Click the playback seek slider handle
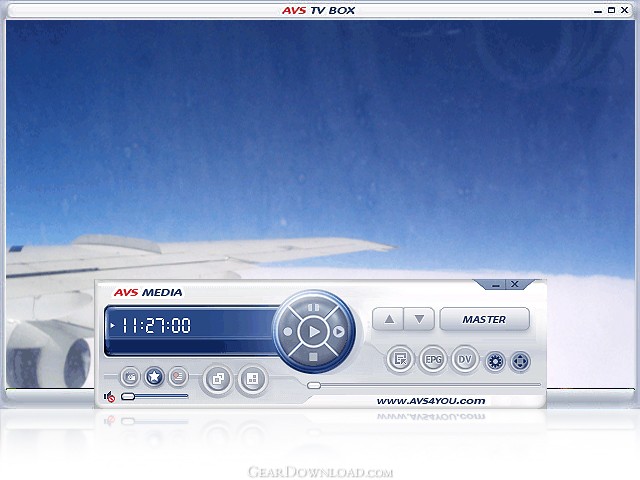Viewport: 640px width, 480px height. [x=314, y=385]
